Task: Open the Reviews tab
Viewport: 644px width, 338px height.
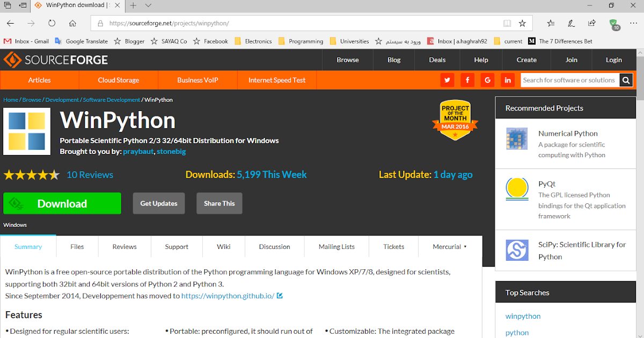Action: [x=125, y=247]
